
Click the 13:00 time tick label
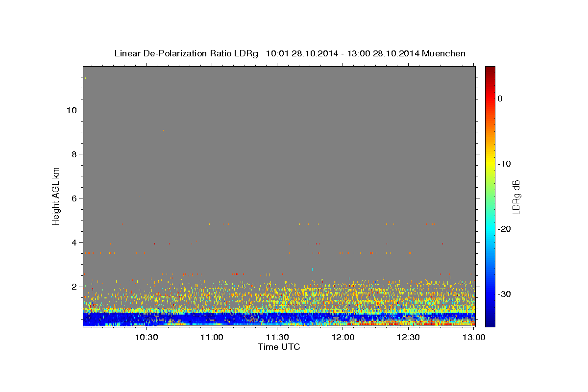(474, 338)
